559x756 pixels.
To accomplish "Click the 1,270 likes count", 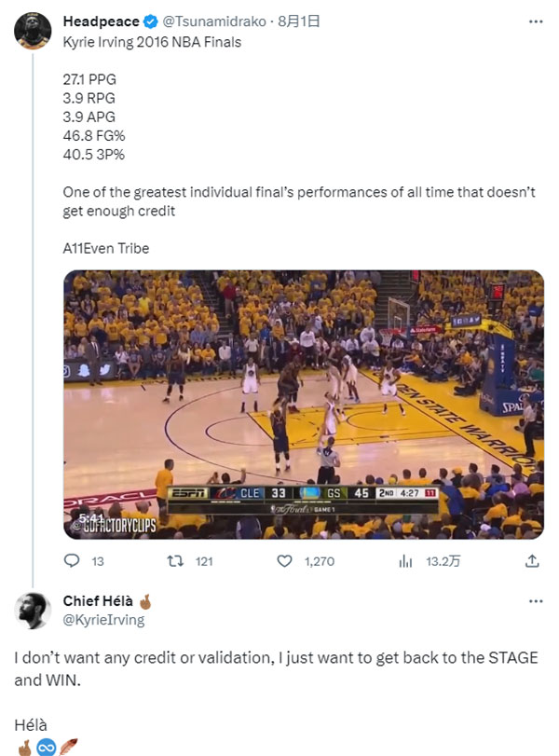I will click(x=320, y=561).
